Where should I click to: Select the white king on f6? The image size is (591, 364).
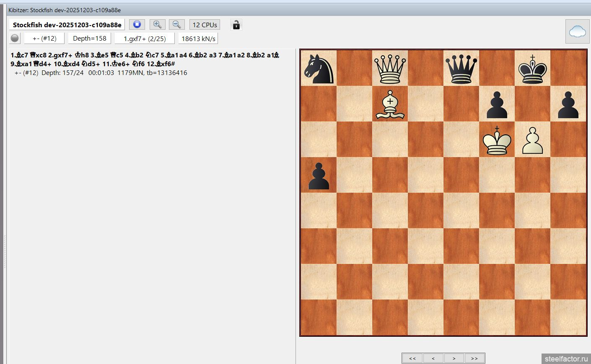(497, 139)
